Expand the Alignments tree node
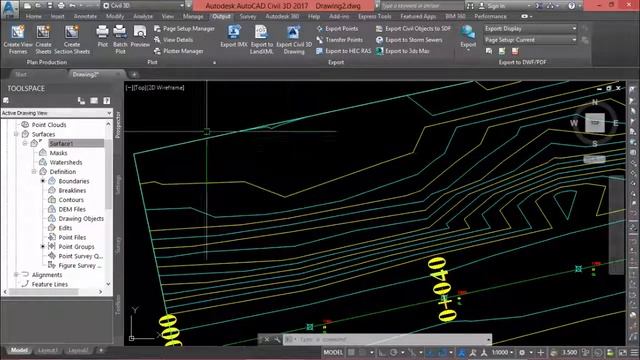640x360 pixels. click(16, 275)
